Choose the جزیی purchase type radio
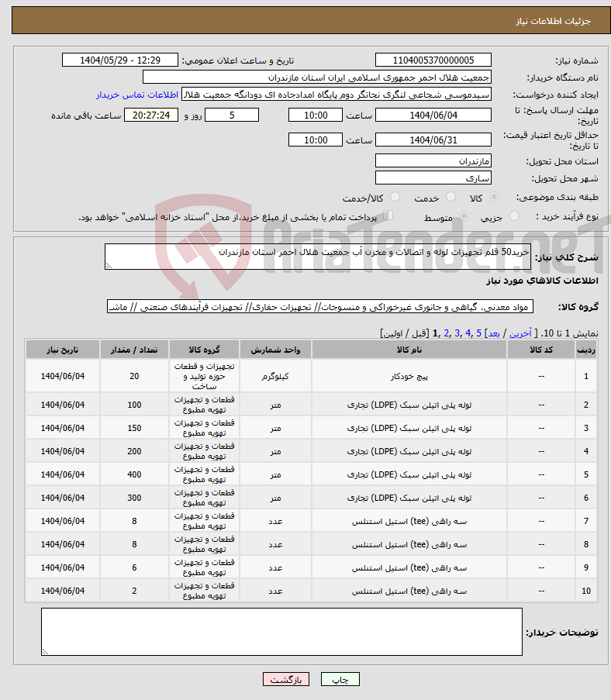 click(515, 216)
